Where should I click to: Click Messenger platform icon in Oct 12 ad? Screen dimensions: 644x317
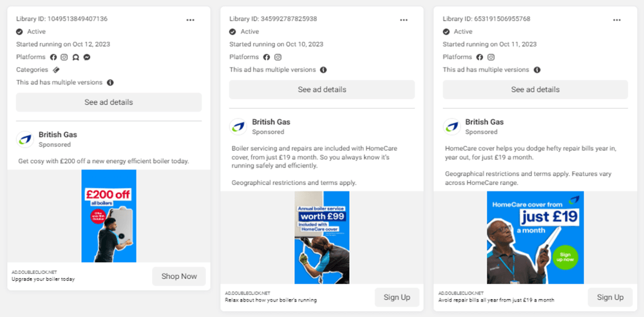[x=87, y=57]
